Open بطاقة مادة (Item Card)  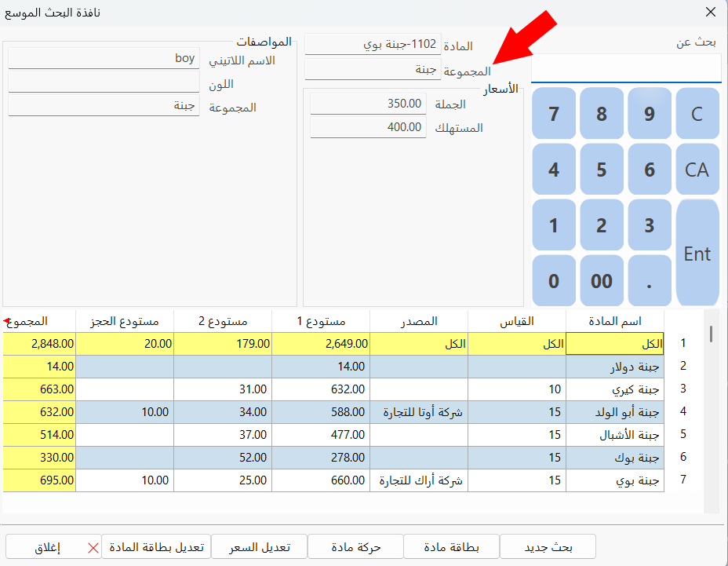click(x=451, y=546)
